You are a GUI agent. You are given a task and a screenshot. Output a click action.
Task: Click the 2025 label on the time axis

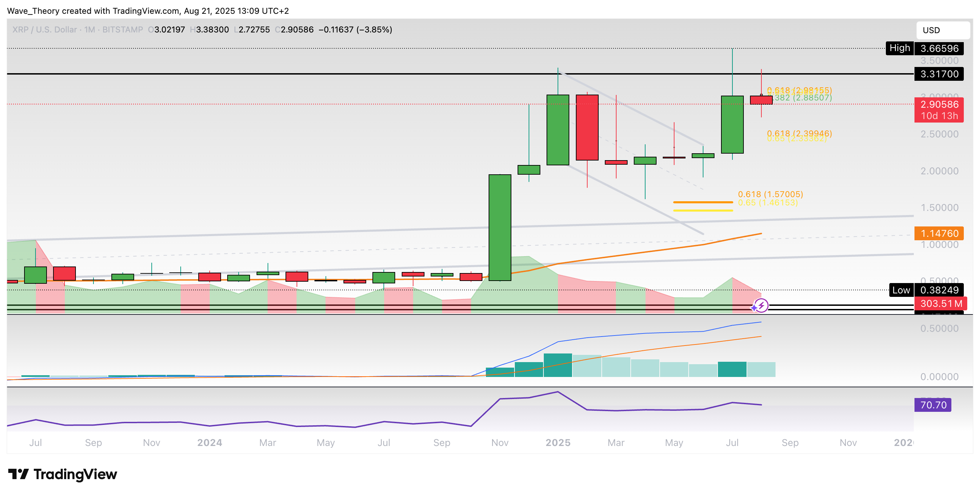click(558, 443)
